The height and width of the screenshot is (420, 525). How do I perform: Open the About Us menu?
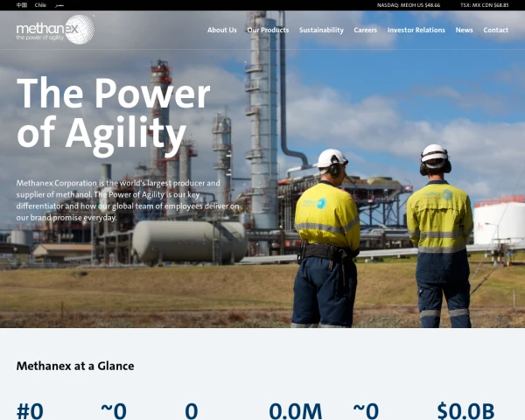click(221, 30)
